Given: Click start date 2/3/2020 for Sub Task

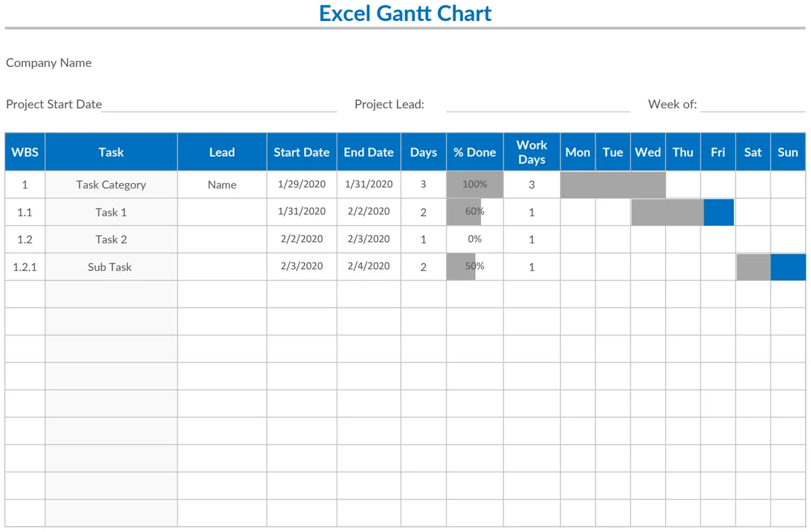Looking at the screenshot, I should (x=301, y=266).
